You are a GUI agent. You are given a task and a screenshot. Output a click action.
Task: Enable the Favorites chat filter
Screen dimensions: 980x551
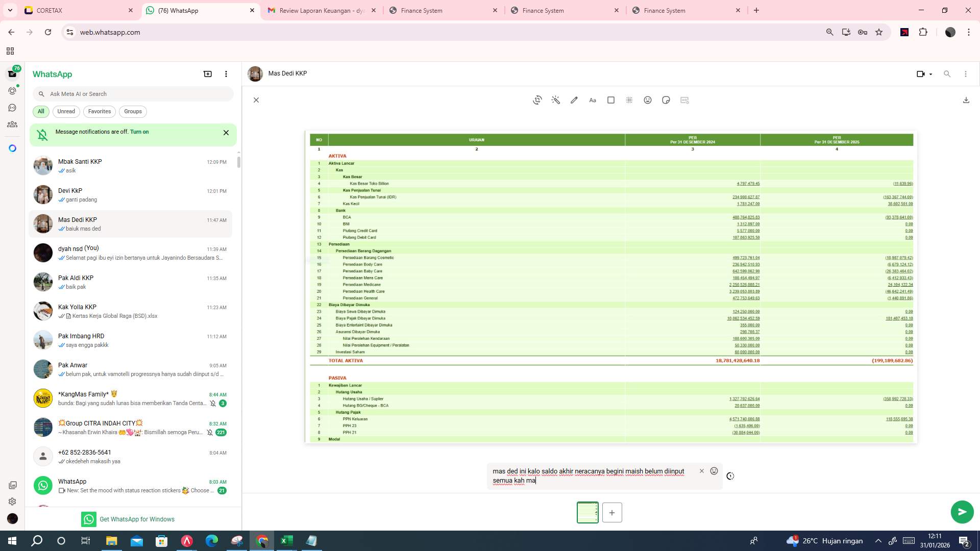[x=100, y=111]
